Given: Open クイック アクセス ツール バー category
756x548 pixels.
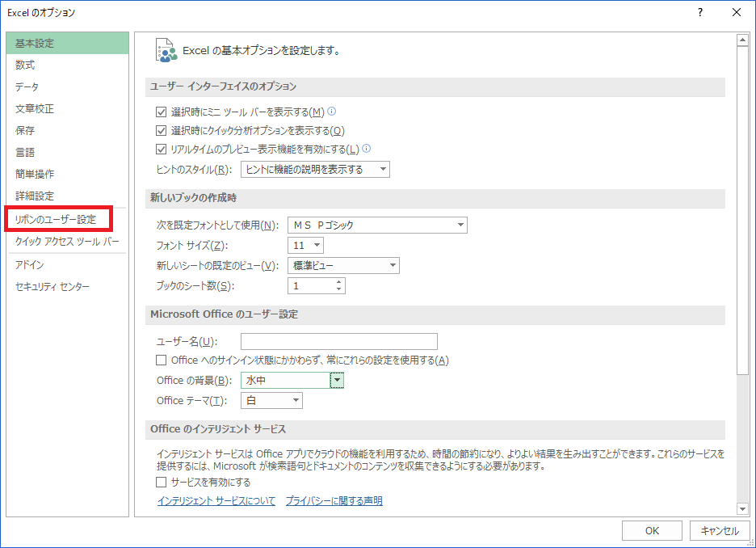Looking at the screenshot, I should point(68,242).
